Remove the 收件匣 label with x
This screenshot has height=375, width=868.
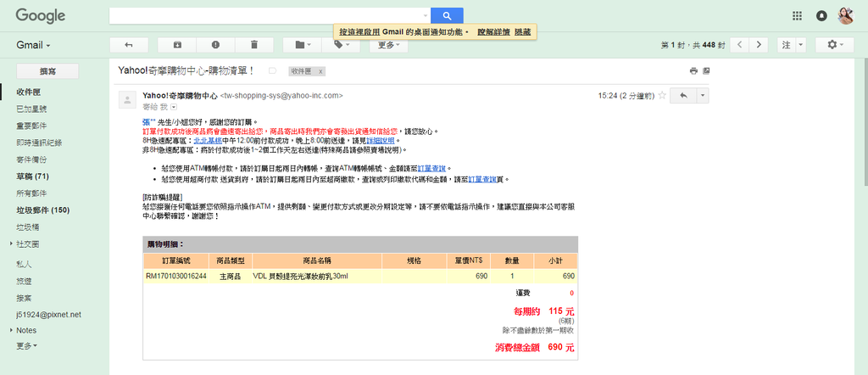(x=320, y=71)
